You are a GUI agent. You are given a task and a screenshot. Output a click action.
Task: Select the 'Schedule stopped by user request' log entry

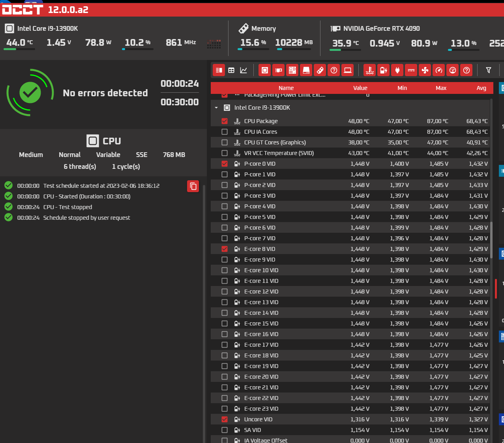pos(86,218)
